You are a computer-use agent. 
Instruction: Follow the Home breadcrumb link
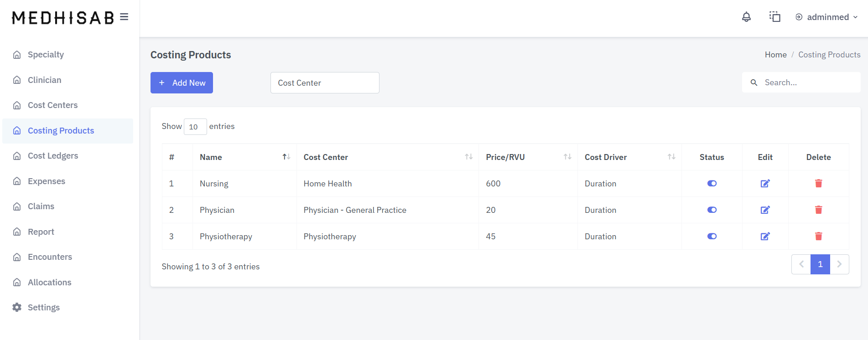[775, 55]
